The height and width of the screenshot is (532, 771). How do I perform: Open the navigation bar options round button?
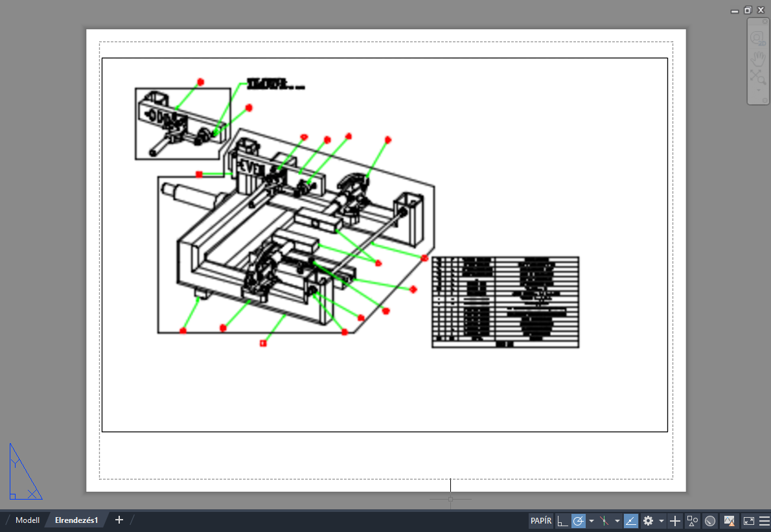(x=765, y=100)
